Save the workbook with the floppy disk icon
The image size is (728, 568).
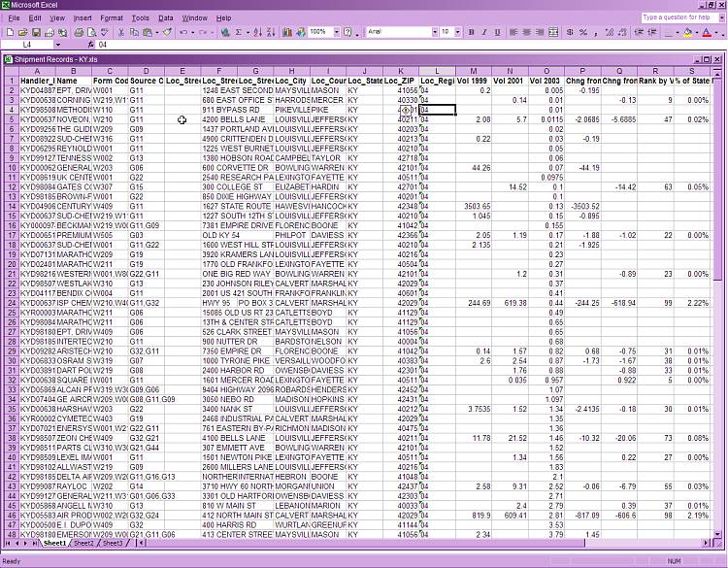click(x=36, y=32)
